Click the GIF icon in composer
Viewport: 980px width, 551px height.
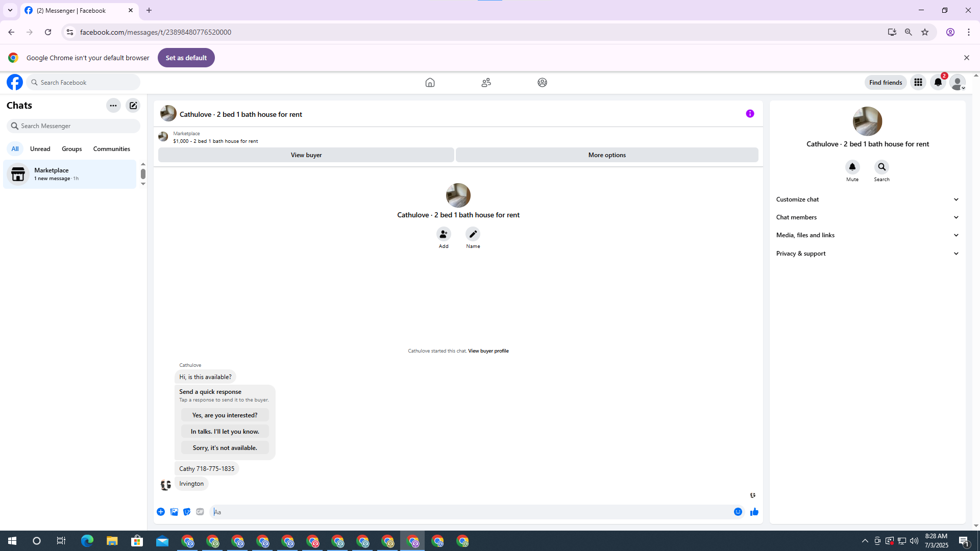(200, 512)
